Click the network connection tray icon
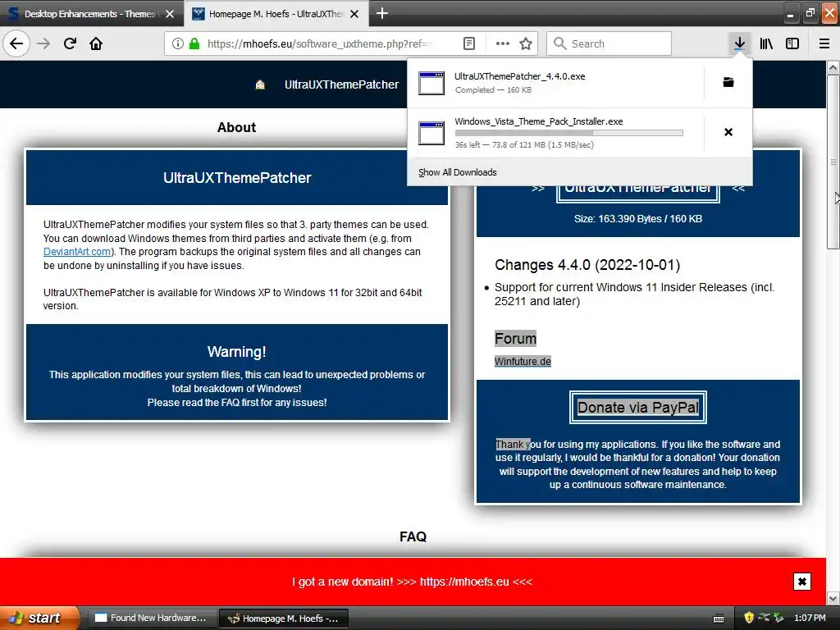The width and height of the screenshot is (840, 630). pyautogui.click(x=764, y=618)
